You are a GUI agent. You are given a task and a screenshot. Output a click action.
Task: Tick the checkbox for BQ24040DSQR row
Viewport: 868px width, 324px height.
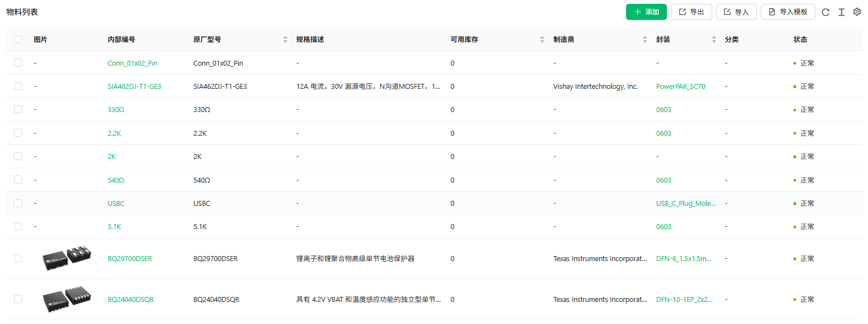click(18, 299)
